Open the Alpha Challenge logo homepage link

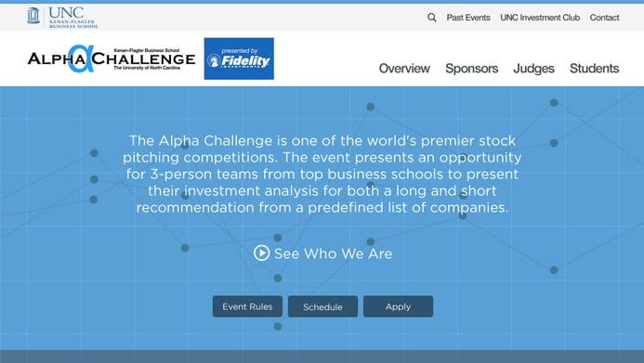coord(112,58)
